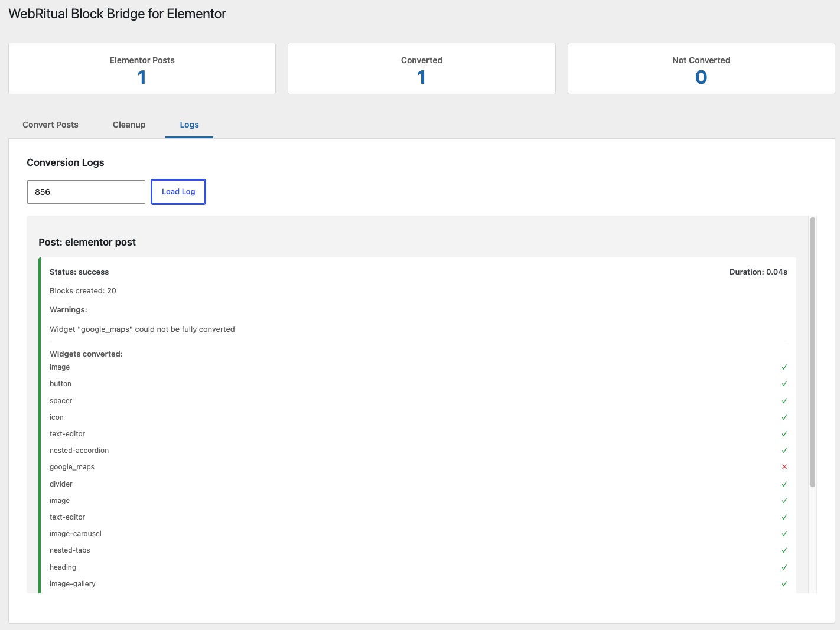
Task: Click the checkmark beside image-gallery
Action: coord(784,584)
